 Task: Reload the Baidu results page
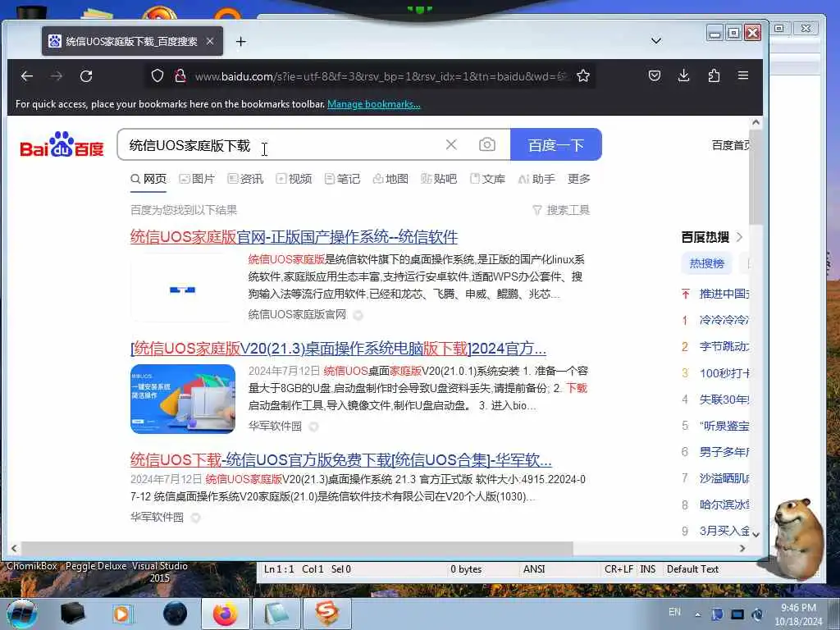tap(86, 76)
